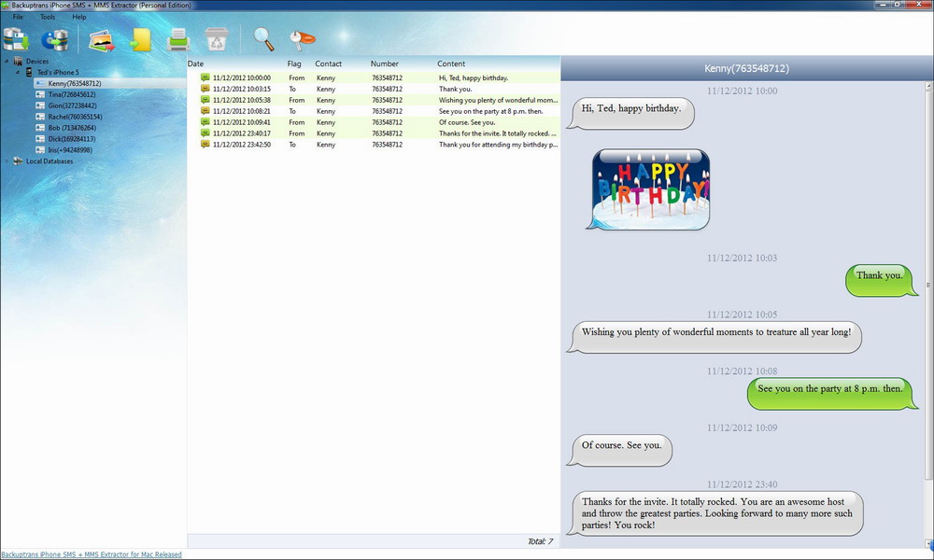Select the print messages icon

point(177,38)
